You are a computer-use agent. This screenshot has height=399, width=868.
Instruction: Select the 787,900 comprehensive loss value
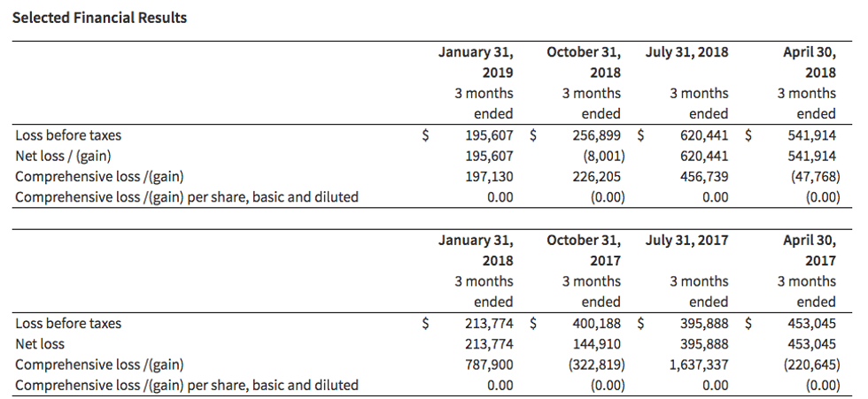[x=489, y=364]
